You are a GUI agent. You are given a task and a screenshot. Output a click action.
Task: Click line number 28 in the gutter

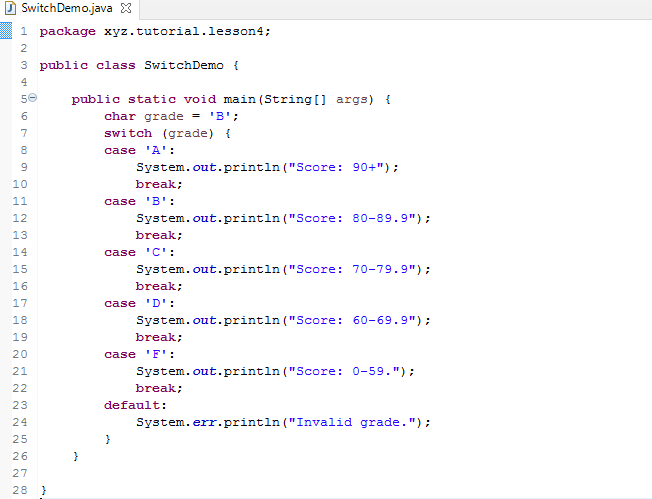click(20, 490)
